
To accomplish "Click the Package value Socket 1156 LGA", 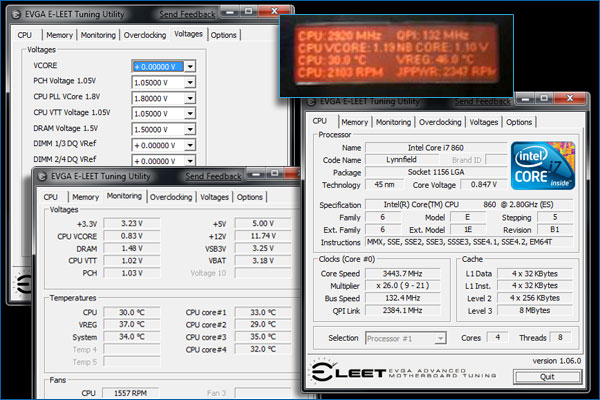I will [x=436, y=172].
